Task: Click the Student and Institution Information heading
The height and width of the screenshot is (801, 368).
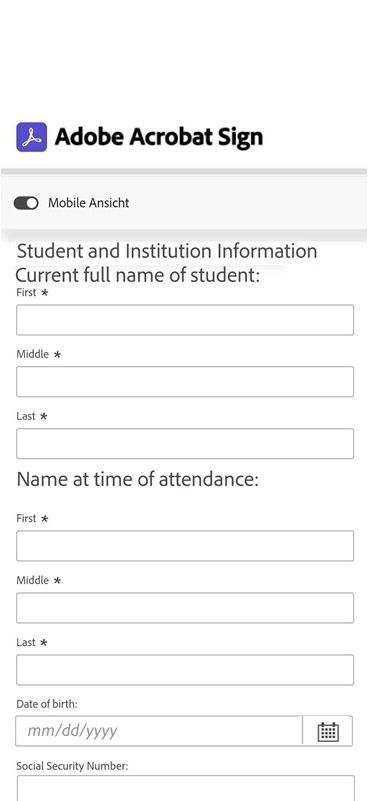Action: 167,251
